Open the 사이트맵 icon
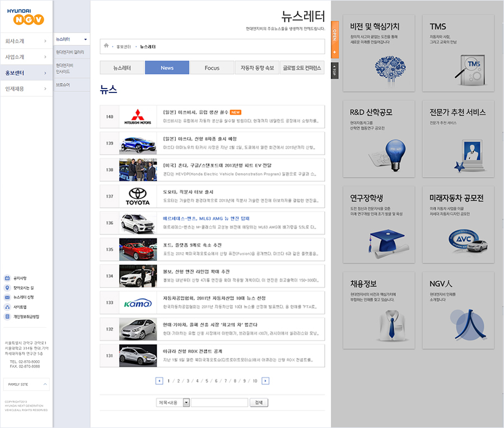The image size is (504, 428). pyautogui.click(x=7, y=307)
